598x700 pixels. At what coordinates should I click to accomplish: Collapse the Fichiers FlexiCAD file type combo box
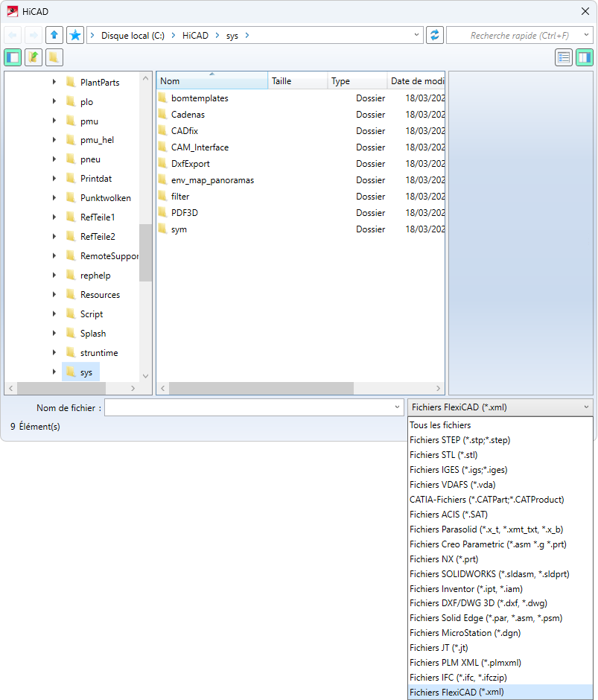point(500,407)
